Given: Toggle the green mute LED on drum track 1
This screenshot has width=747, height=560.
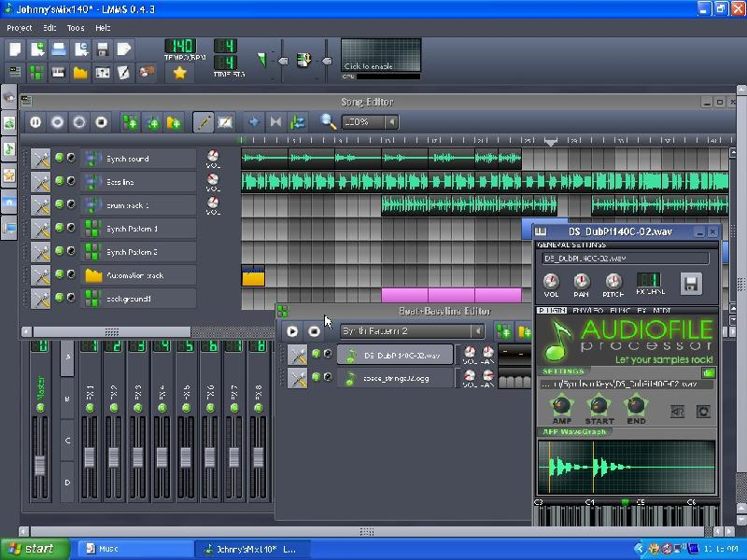Looking at the screenshot, I should pos(60,204).
